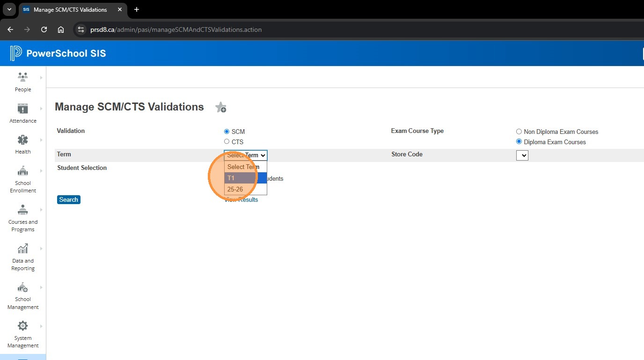Choose Diploma Exam Courses option
The image size is (644, 360).
point(519,141)
